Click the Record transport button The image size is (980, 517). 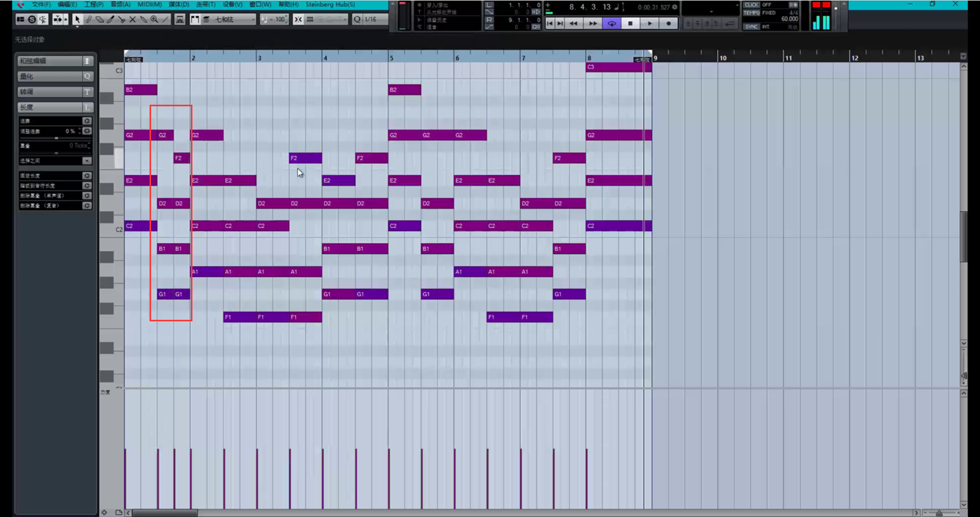click(x=669, y=24)
